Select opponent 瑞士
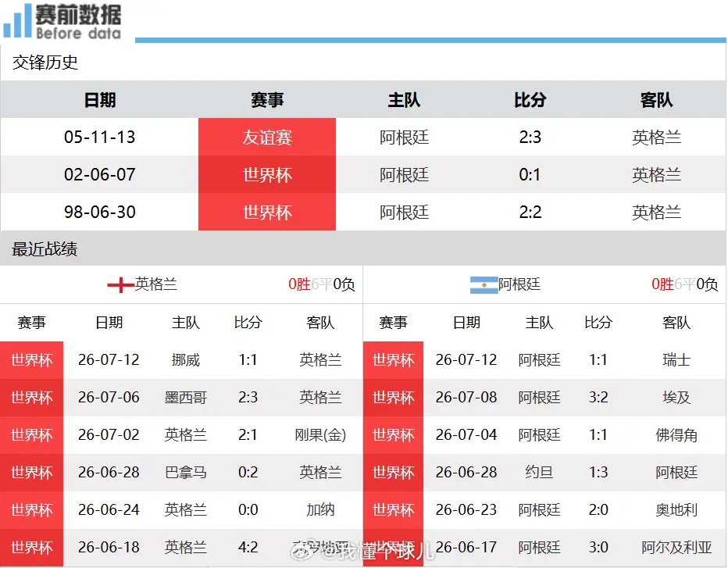 pos(676,360)
